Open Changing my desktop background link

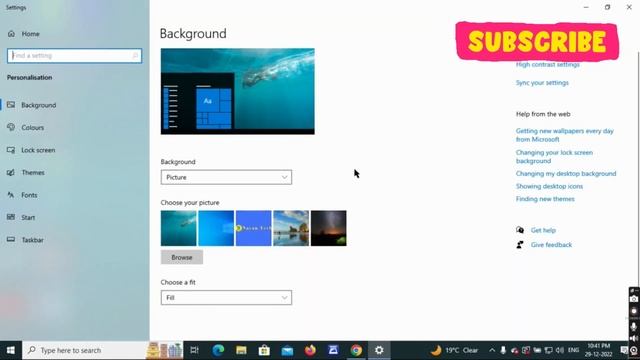click(566, 173)
